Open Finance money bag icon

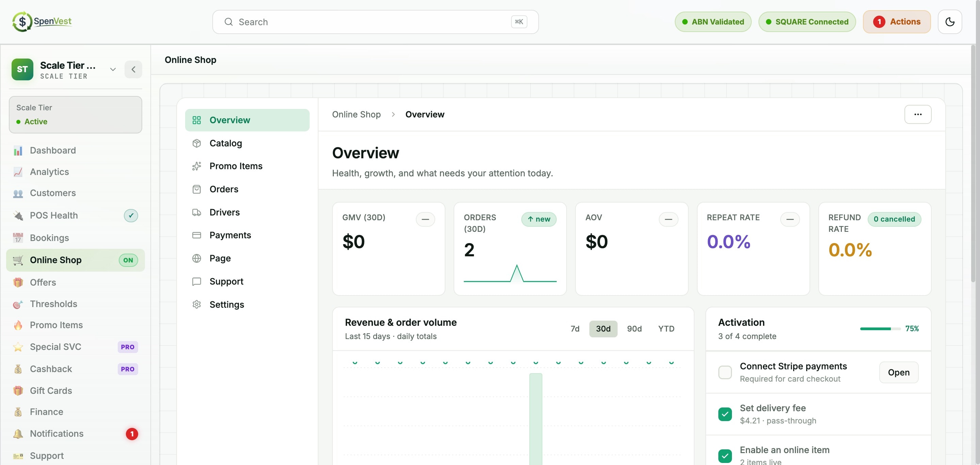coord(18,412)
